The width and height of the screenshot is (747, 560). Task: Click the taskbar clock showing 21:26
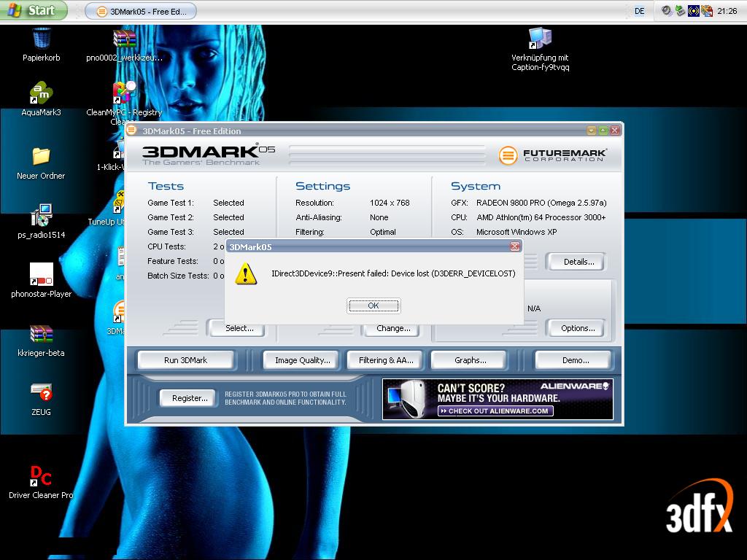(x=727, y=11)
